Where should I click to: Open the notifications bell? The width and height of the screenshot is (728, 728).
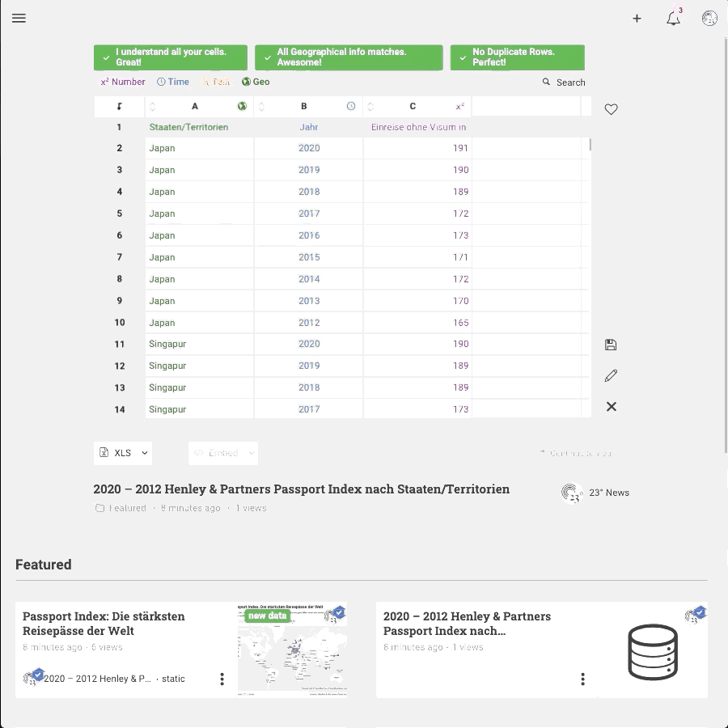(673, 19)
